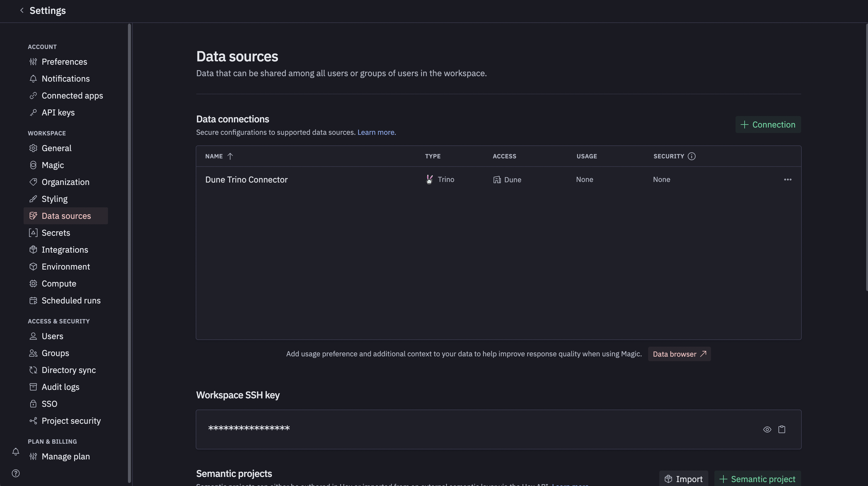Open the Magic settings section
Image resolution: width=868 pixels, height=486 pixels.
coord(53,165)
